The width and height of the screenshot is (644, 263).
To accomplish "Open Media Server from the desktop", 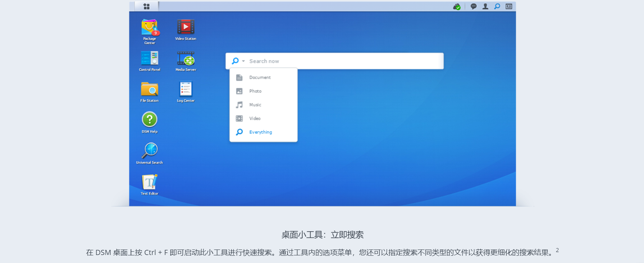I will [x=186, y=59].
